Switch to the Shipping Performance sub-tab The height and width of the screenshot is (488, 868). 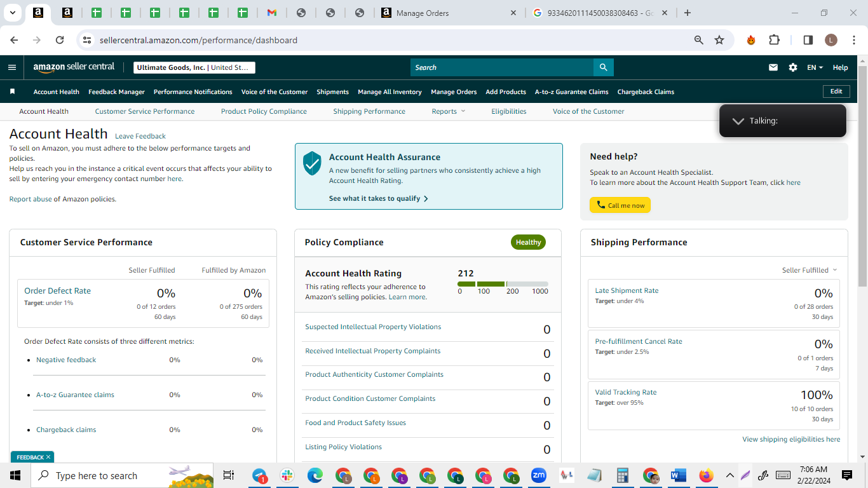pyautogui.click(x=369, y=111)
